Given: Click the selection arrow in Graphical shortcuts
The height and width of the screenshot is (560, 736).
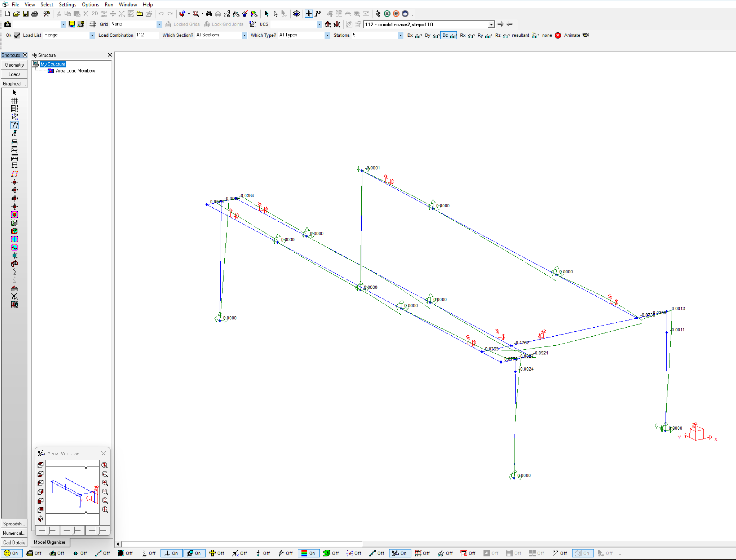Looking at the screenshot, I should point(14,92).
